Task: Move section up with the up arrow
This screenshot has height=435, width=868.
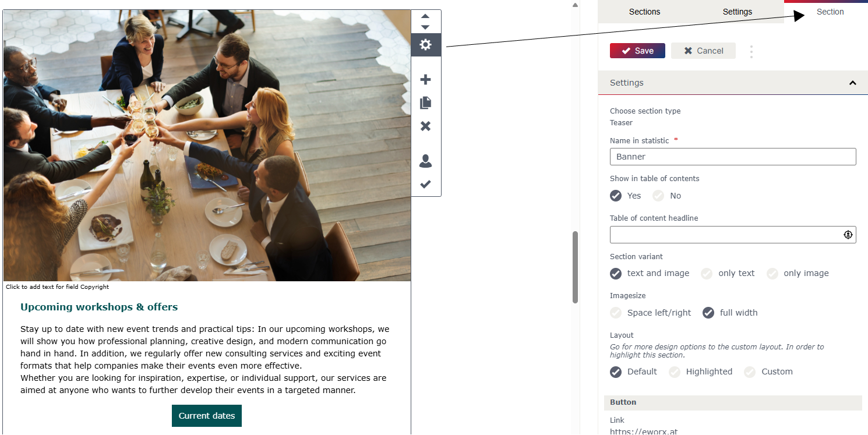Action: (425, 16)
